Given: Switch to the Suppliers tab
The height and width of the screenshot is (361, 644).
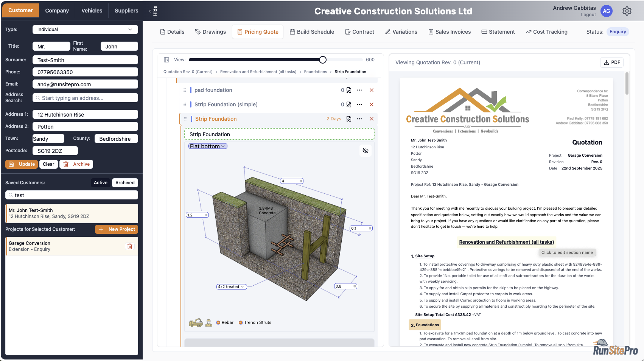Looking at the screenshot, I should (126, 11).
